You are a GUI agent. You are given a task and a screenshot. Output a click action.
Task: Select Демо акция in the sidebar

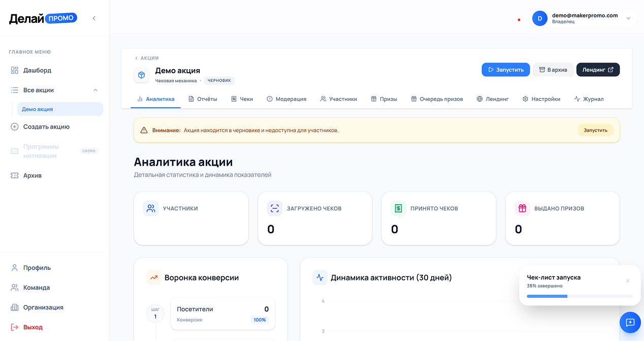[60, 109]
